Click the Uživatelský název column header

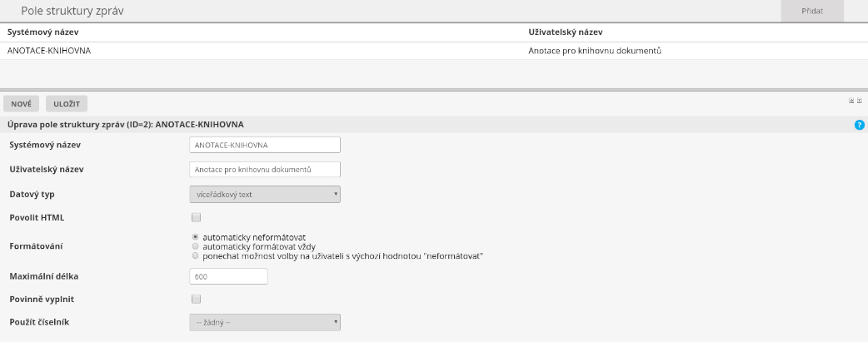click(566, 32)
